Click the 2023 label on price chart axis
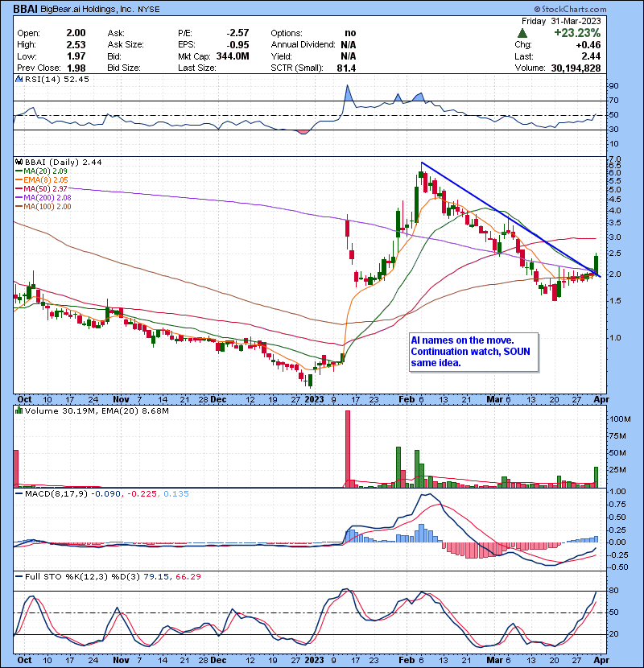Screen dimensions: 644x668 click(314, 400)
